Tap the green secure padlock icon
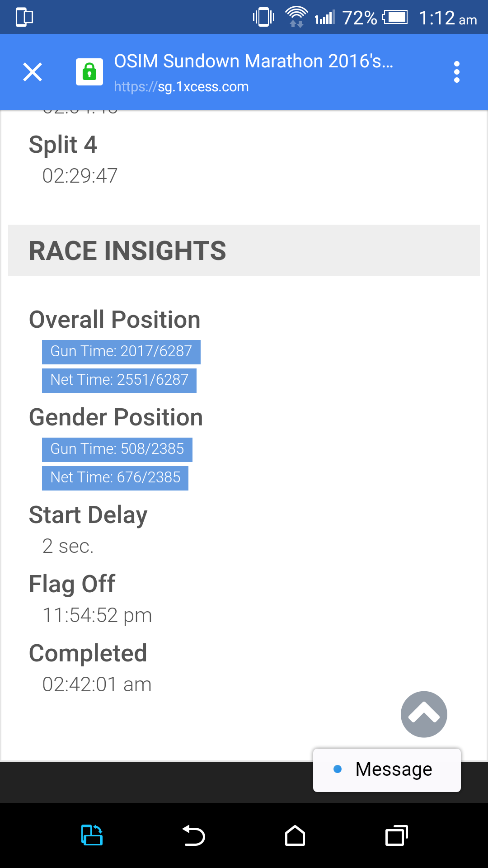 click(x=89, y=72)
